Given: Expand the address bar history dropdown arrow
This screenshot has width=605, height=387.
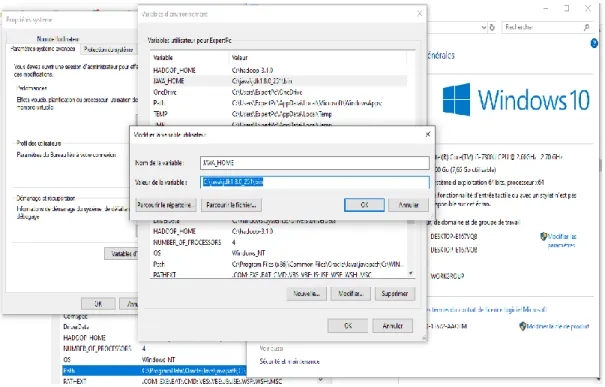Looking at the screenshot, I should tap(484, 27).
